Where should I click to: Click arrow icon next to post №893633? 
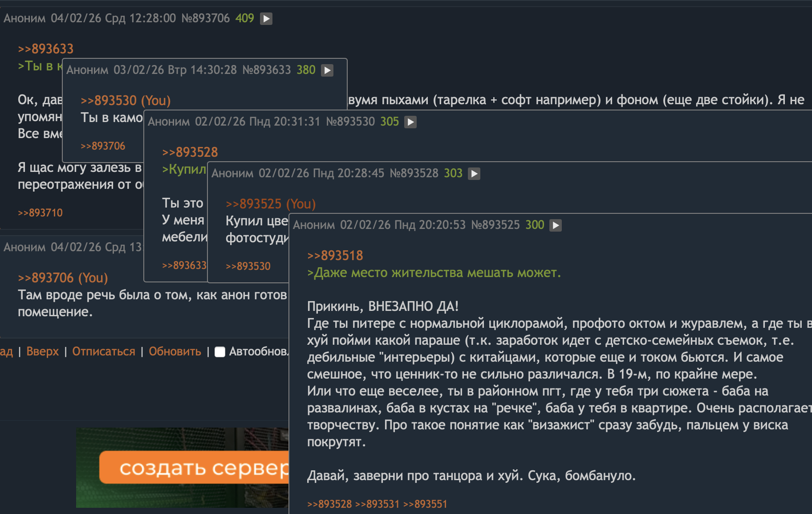(x=327, y=70)
